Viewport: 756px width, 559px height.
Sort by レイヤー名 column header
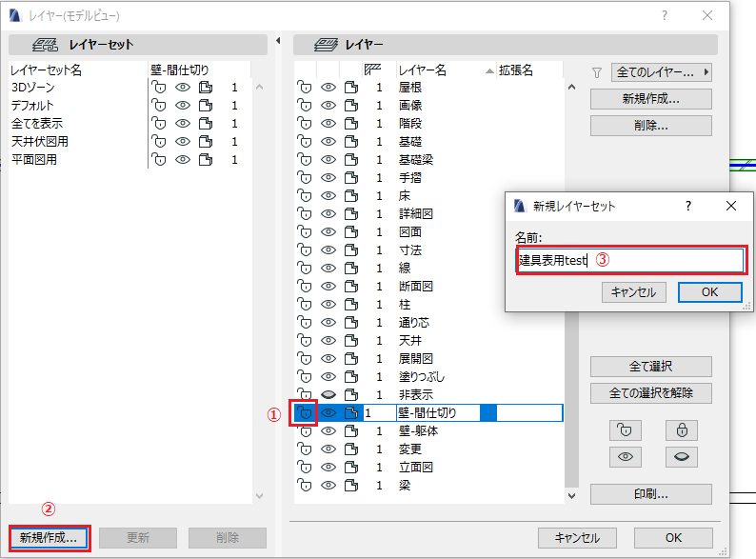[x=446, y=70]
